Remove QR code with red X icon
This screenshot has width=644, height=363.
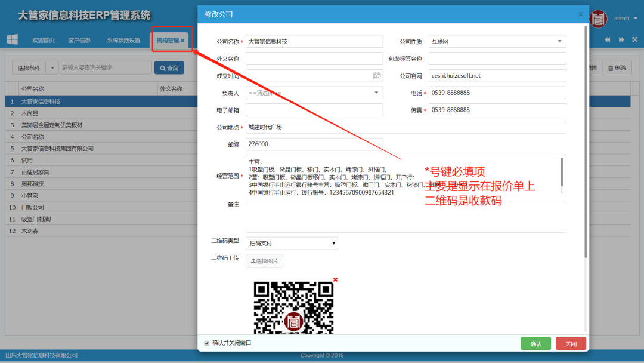pos(335,279)
